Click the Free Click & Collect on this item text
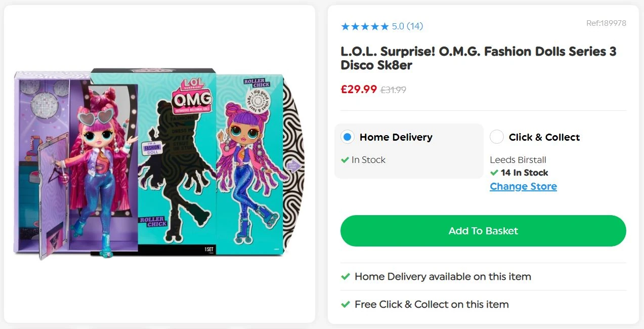Image resolution: width=644 pixels, height=329 pixels. 432,304
